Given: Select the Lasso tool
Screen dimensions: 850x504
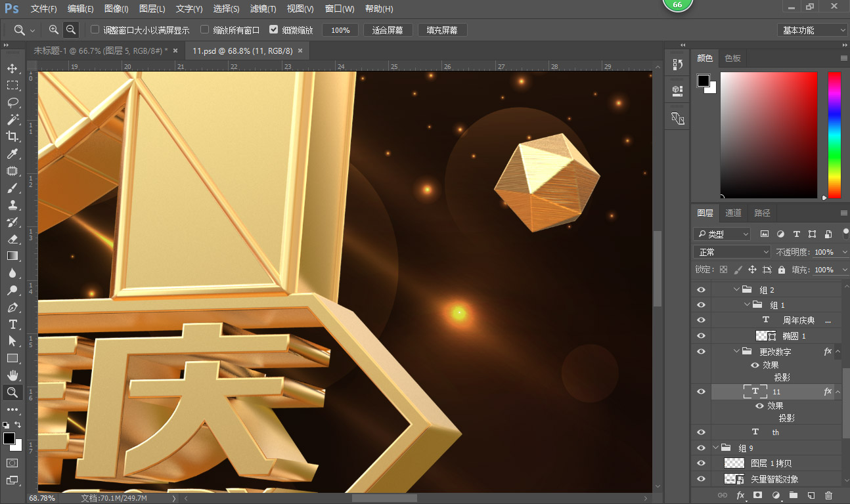Looking at the screenshot, I should (x=12, y=102).
